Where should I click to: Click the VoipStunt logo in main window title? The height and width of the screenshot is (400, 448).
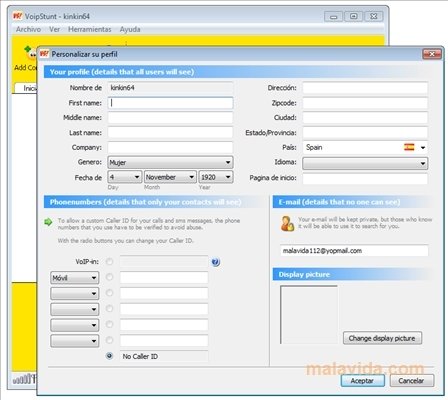click(x=17, y=16)
